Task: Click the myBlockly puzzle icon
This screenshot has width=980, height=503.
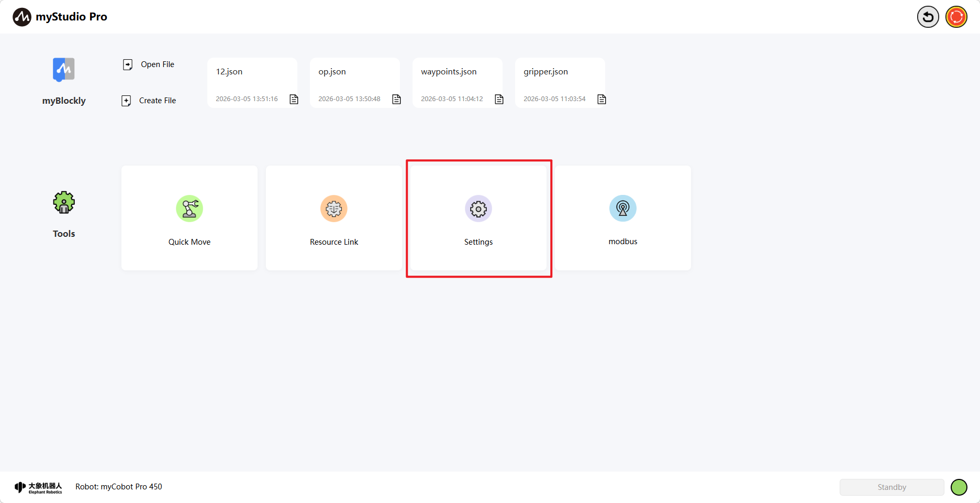Action: [x=64, y=70]
